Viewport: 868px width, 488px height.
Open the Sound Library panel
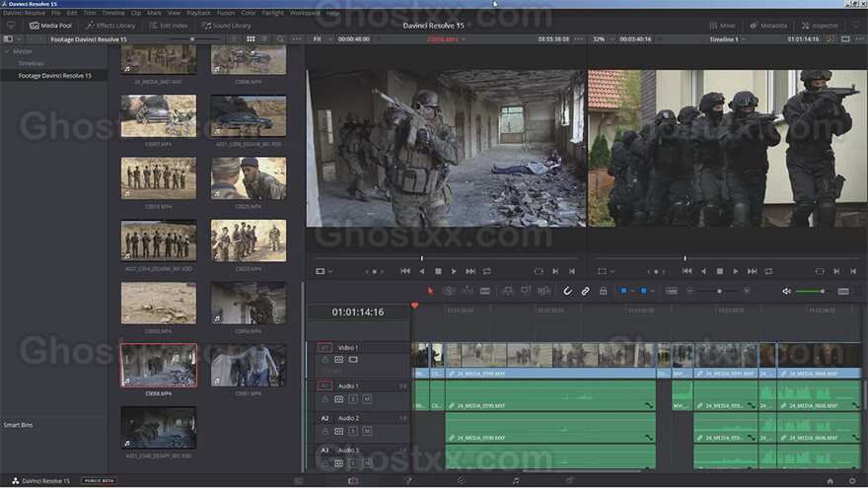coord(227,26)
